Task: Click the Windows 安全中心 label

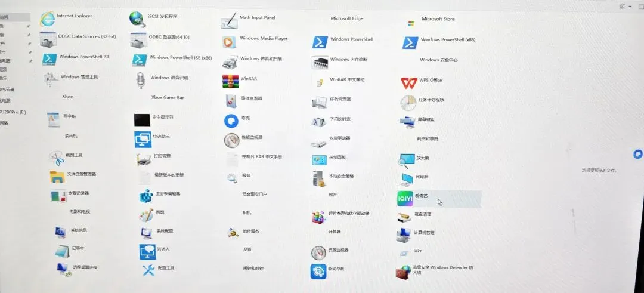Action: [x=439, y=60]
